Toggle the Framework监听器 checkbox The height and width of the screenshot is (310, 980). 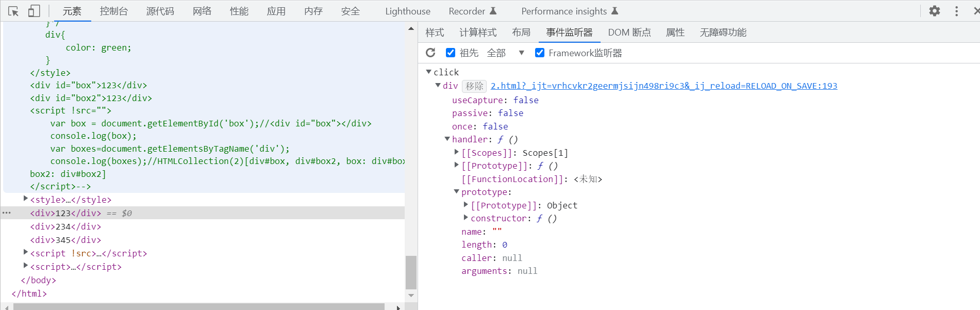click(x=540, y=53)
